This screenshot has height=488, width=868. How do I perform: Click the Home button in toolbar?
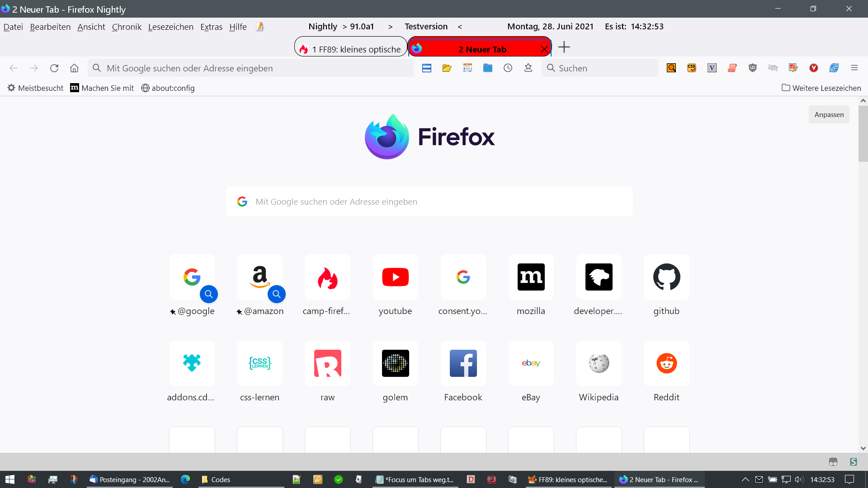coord(74,68)
